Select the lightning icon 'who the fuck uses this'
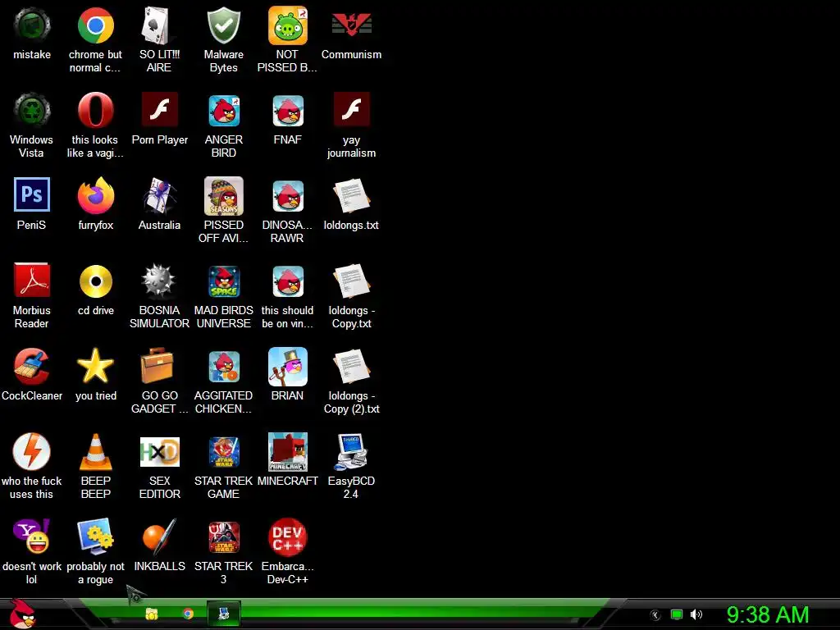This screenshot has width=840, height=630. click(x=32, y=452)
